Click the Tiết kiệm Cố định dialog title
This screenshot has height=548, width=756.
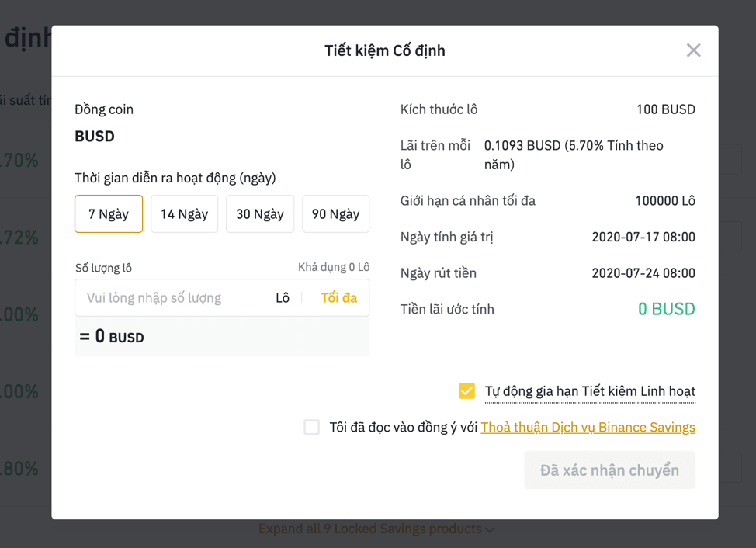(x=385, y=50)
